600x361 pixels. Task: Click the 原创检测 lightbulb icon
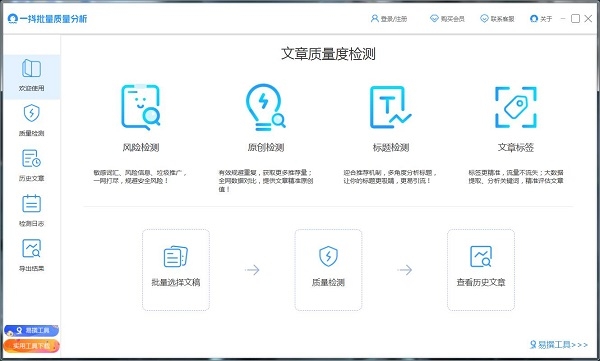pyautogui.click(x=265, y=107)
